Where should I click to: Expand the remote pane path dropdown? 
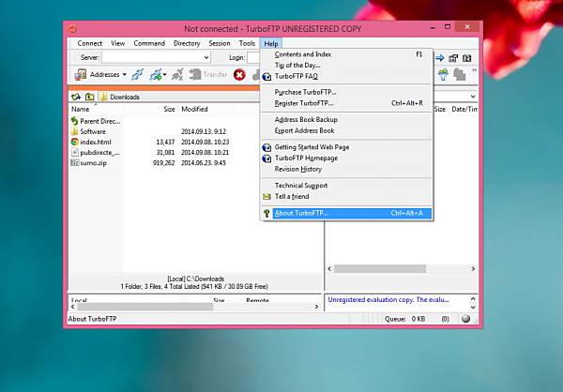473,97
